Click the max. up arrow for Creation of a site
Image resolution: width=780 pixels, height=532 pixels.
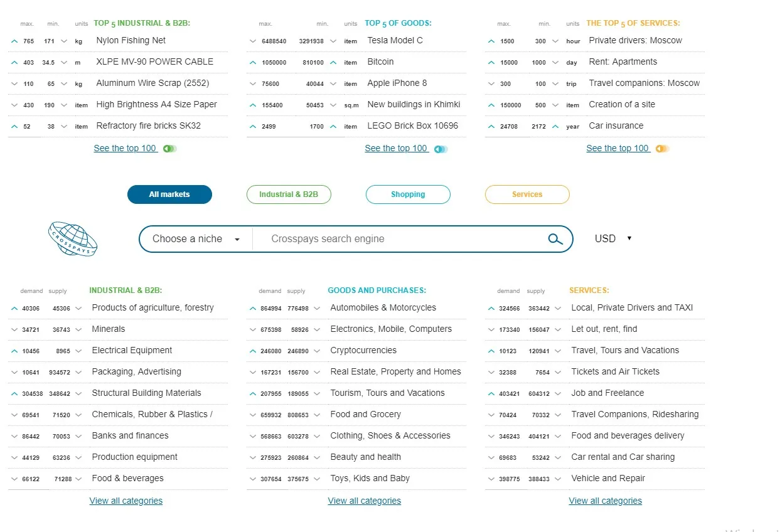[x=491, y=105]
